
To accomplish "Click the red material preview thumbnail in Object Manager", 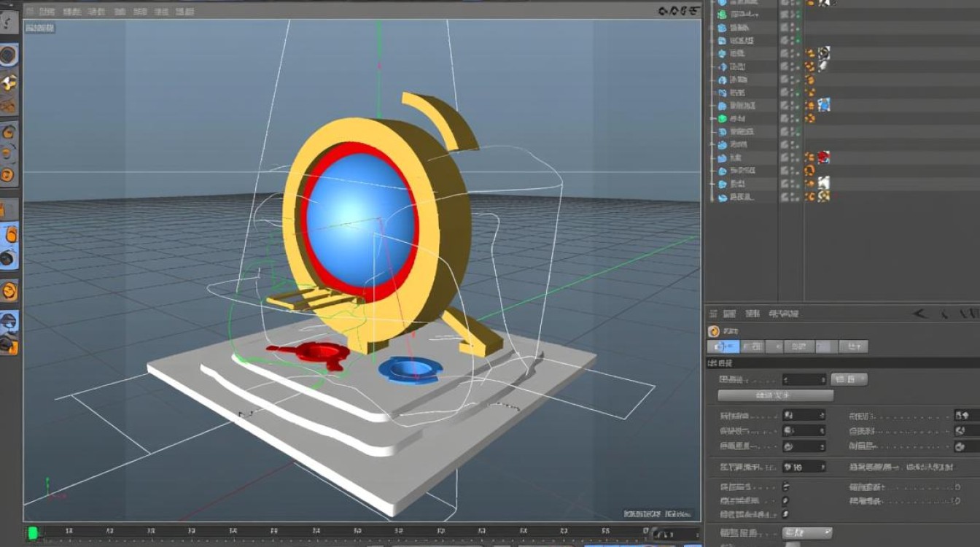I will pos(824,156).
